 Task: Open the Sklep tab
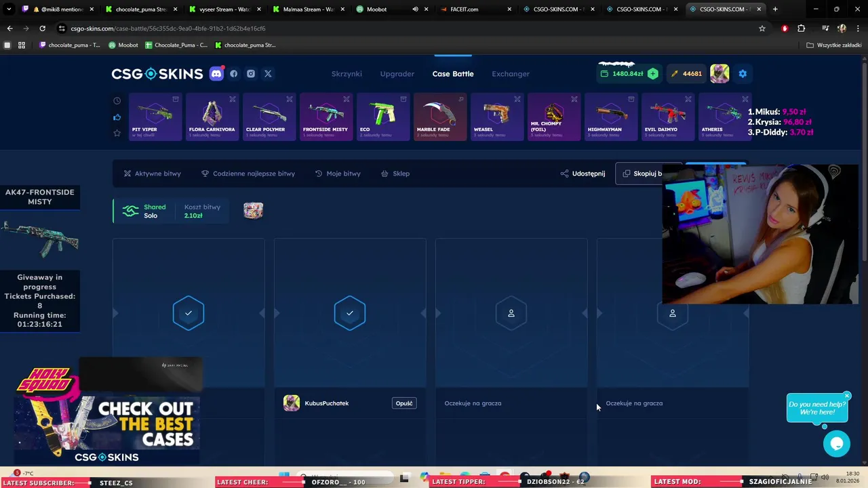(x=395, y=174)
